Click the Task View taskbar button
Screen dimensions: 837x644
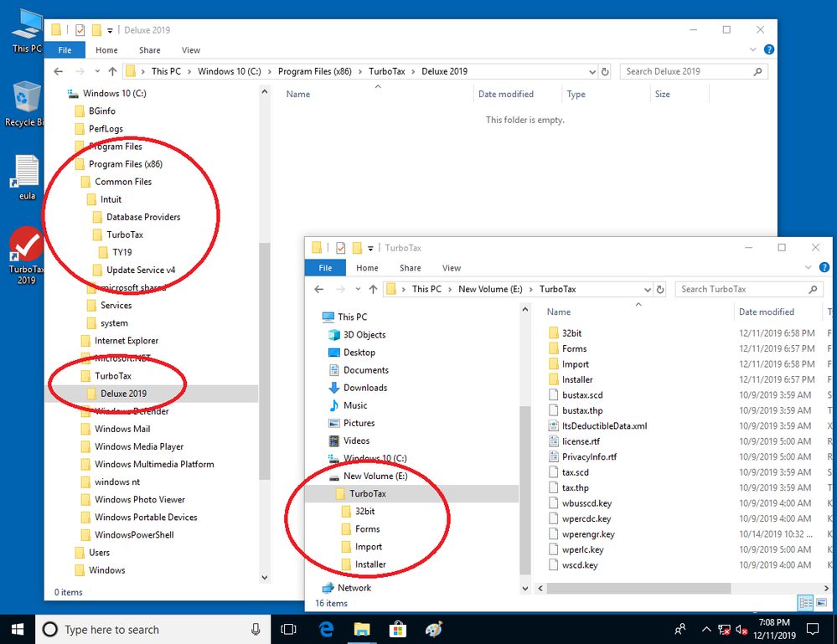(288, 630)
